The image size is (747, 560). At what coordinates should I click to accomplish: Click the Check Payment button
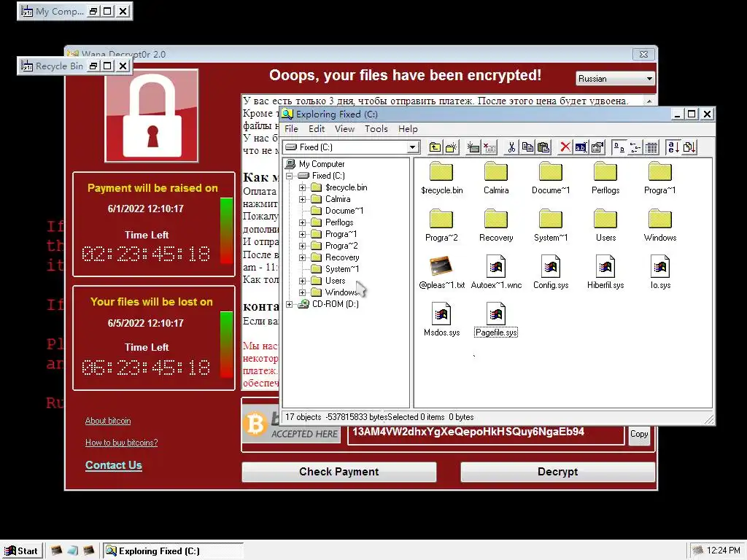(x=338, y=472)
